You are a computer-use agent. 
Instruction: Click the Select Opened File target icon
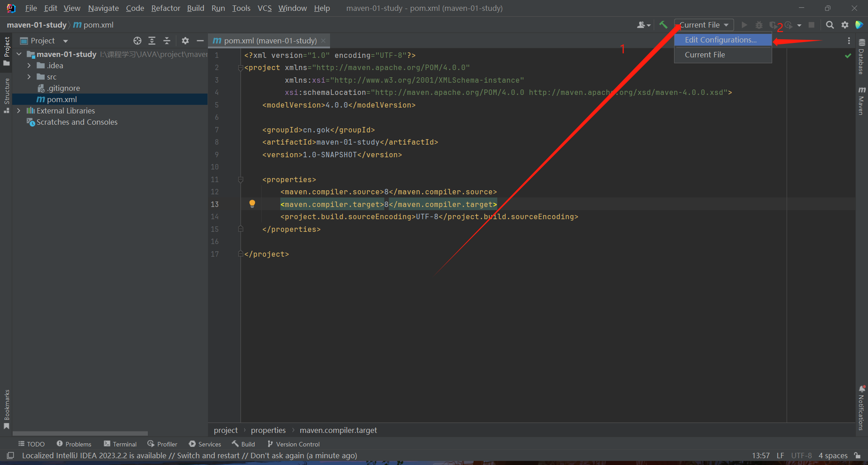(137, 41)
